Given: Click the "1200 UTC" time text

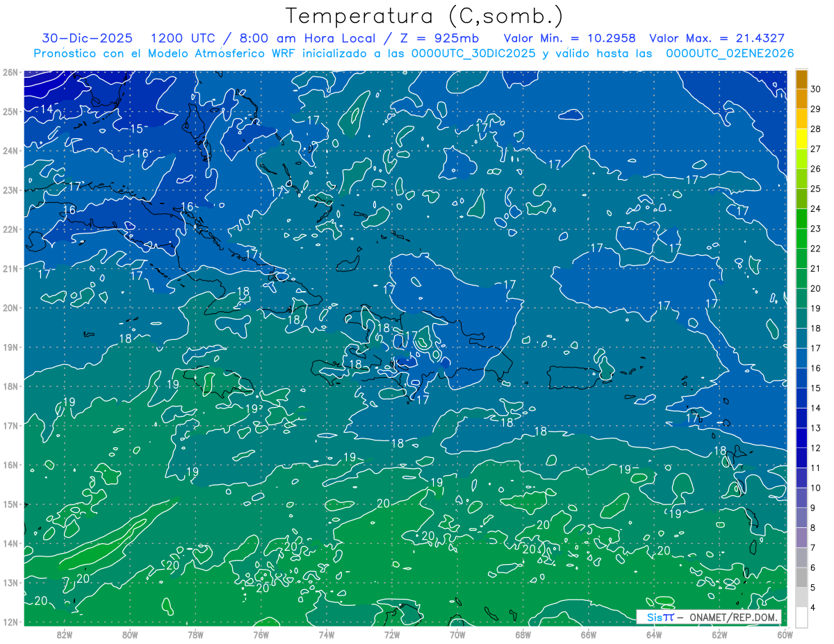Looking at the screenshot, I should click(x=182, y=38).
